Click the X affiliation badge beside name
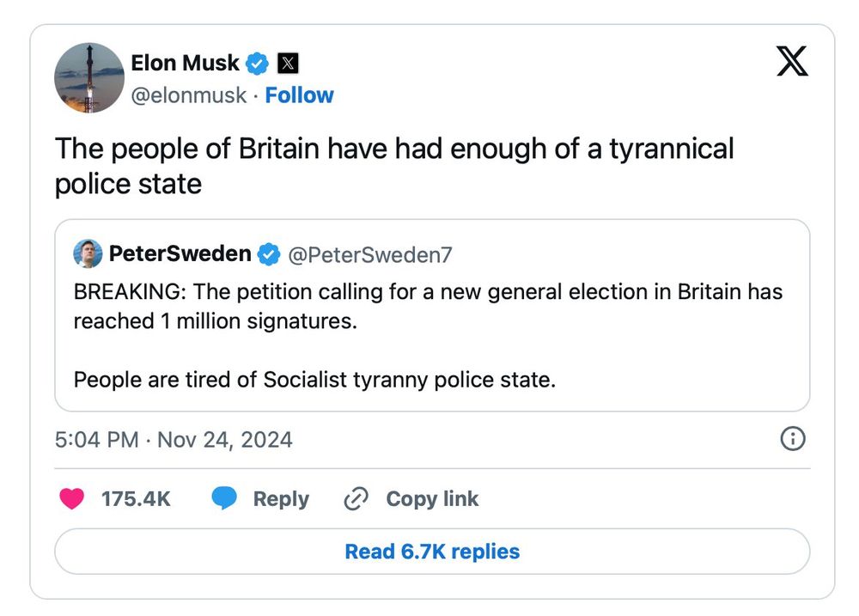The image size is (859, 616). coord(289,63)
